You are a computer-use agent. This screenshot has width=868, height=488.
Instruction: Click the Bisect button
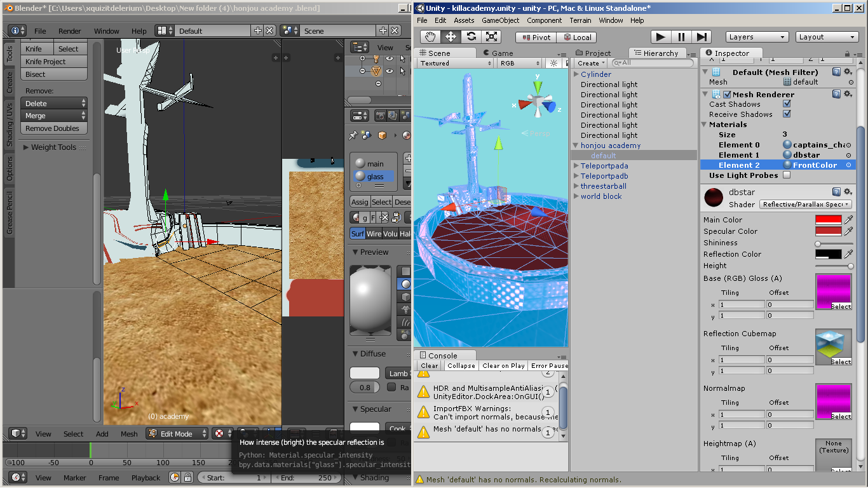[x=54, y=74]
